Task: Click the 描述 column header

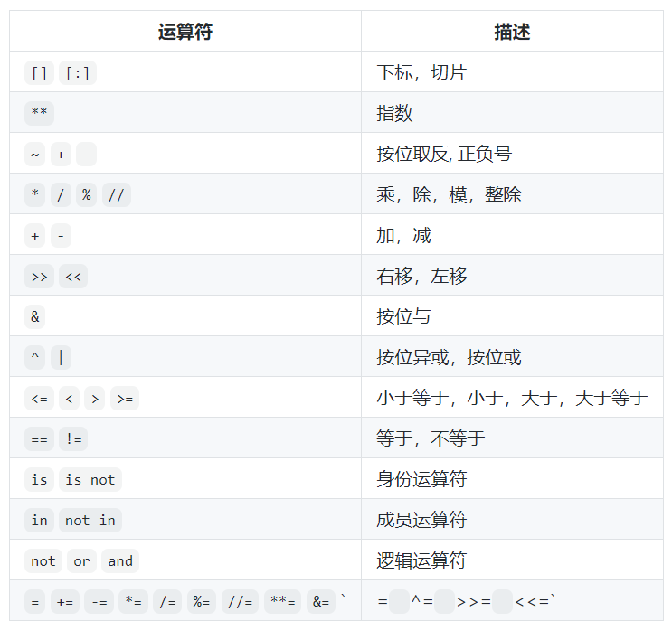Action: tap(512, 32)
